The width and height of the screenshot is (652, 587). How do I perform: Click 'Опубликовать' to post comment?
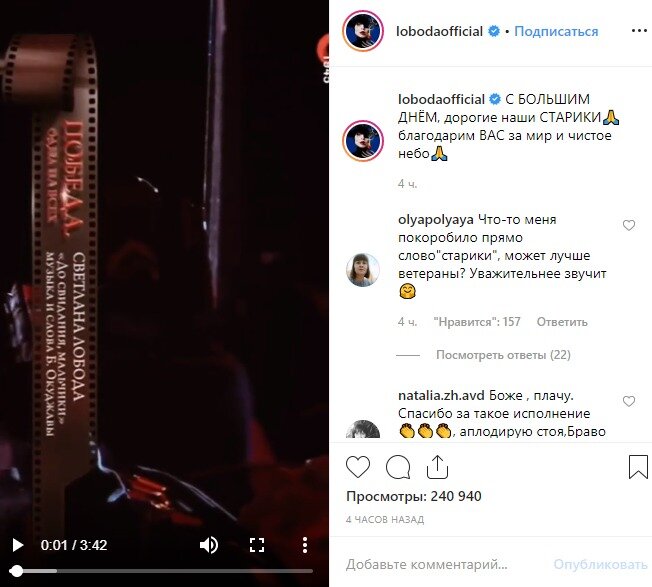[600, 565]
